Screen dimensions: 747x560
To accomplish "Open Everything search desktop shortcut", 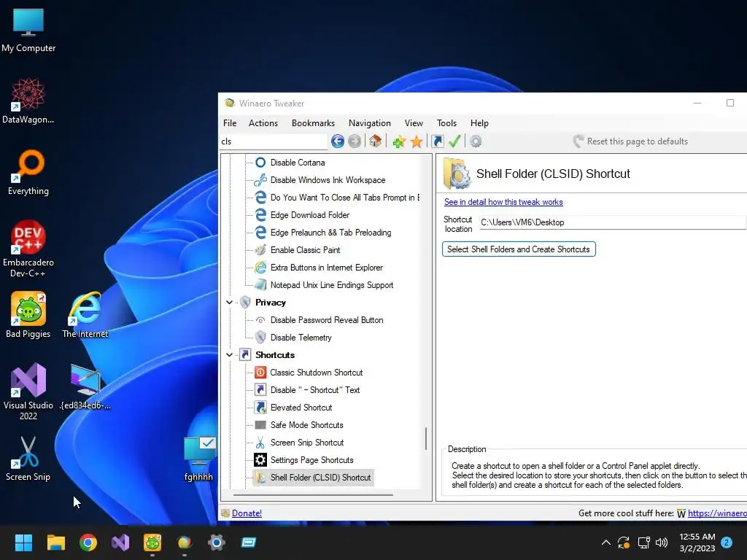I will (x=28, y=172).
